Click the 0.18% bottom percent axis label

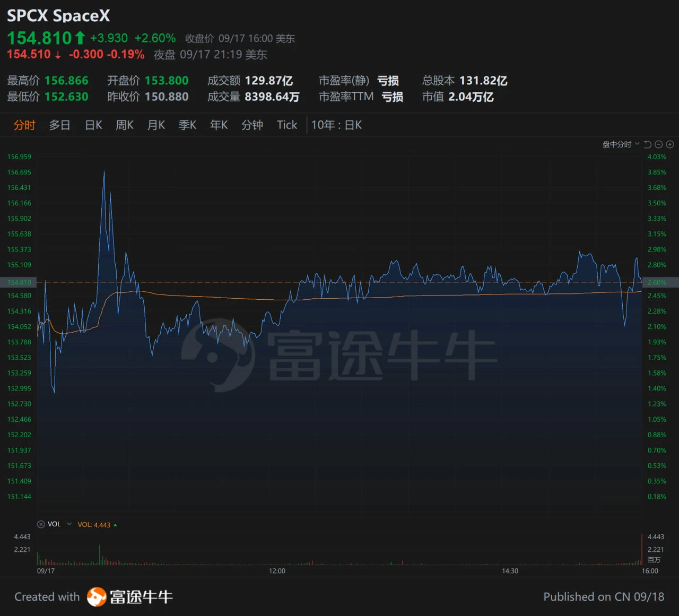tap(657, 497)
